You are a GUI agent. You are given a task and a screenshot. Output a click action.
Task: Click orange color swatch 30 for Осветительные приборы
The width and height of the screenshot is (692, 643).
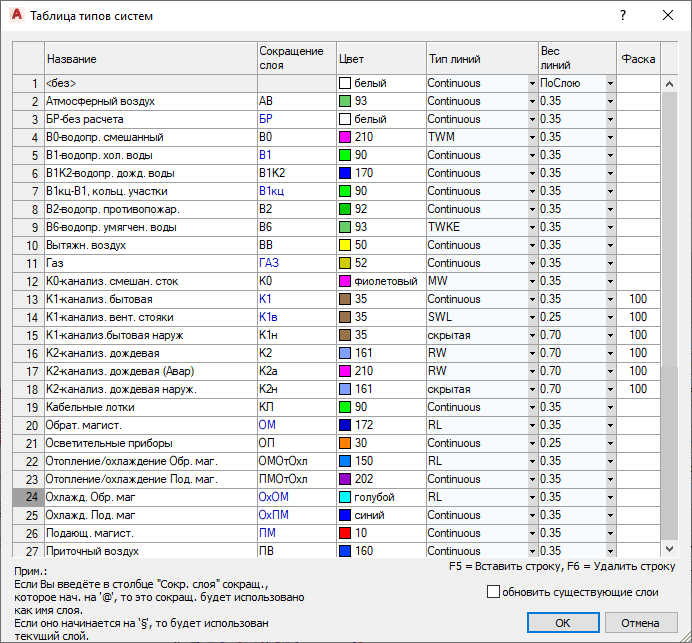click(x=345, y=443)
